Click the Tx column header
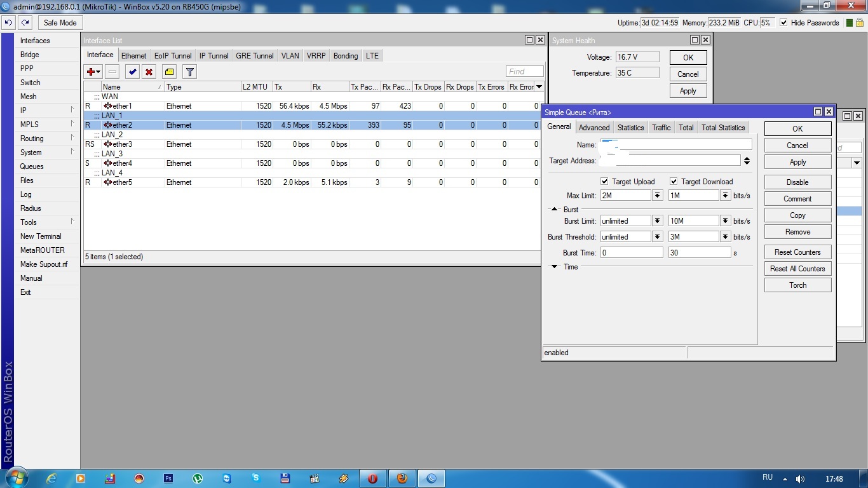Screen dimensions: 868x488 click(x=291, y=87)
